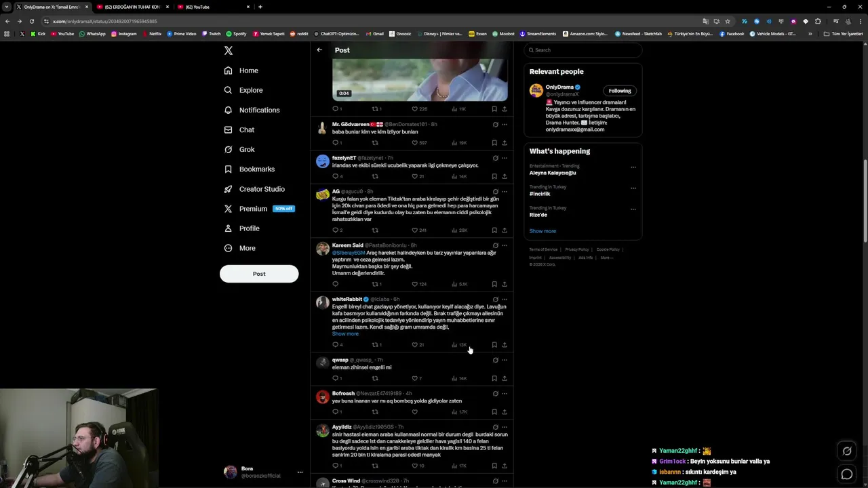Open more options on Mr. Gödvaeren's reply

coord(505,125)
